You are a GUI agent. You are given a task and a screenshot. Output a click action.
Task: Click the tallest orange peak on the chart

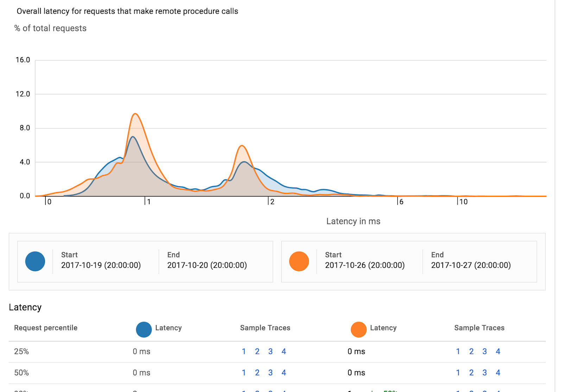coord(135,114)
